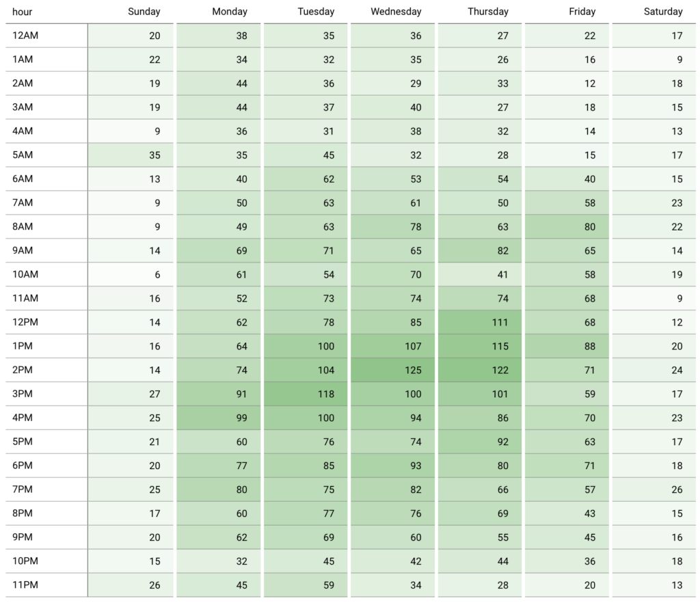Select the 12AM row label

tap(23, 36)
